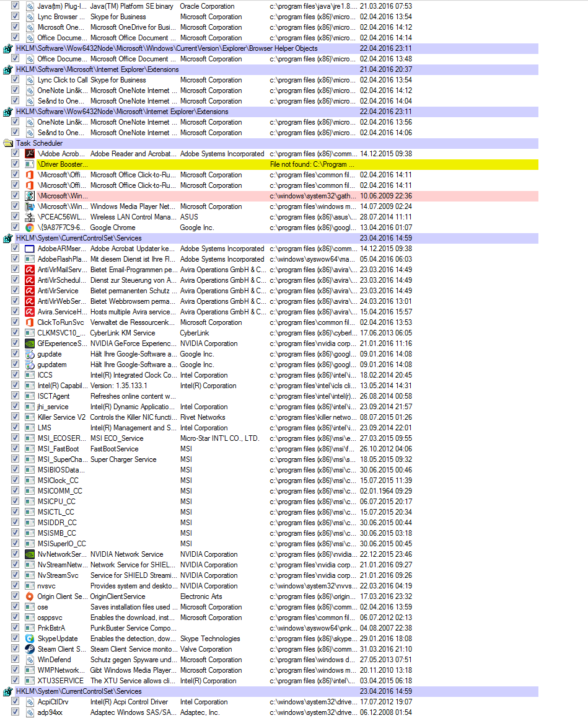This screenshot has width=588, height=718.
Task: Click the Google Chrome task icon
Action: click(x=30, y=228)
